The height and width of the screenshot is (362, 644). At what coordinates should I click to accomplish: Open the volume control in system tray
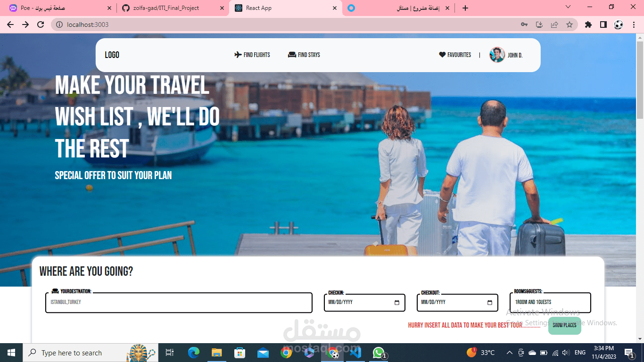[x=566, y=353]
